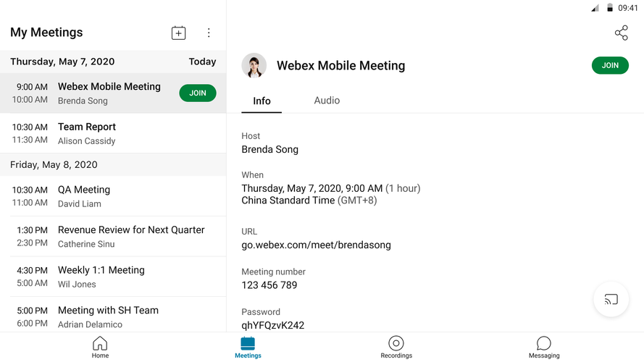Tap the 10:30 AM time of Team Report
Image resolution: width=644 pixels, height=362 pixels.
pyautogui.click(x=30, y=127)
